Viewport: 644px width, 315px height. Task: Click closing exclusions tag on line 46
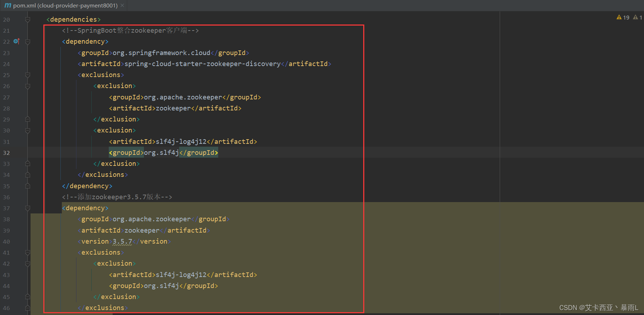coord(103,308)
